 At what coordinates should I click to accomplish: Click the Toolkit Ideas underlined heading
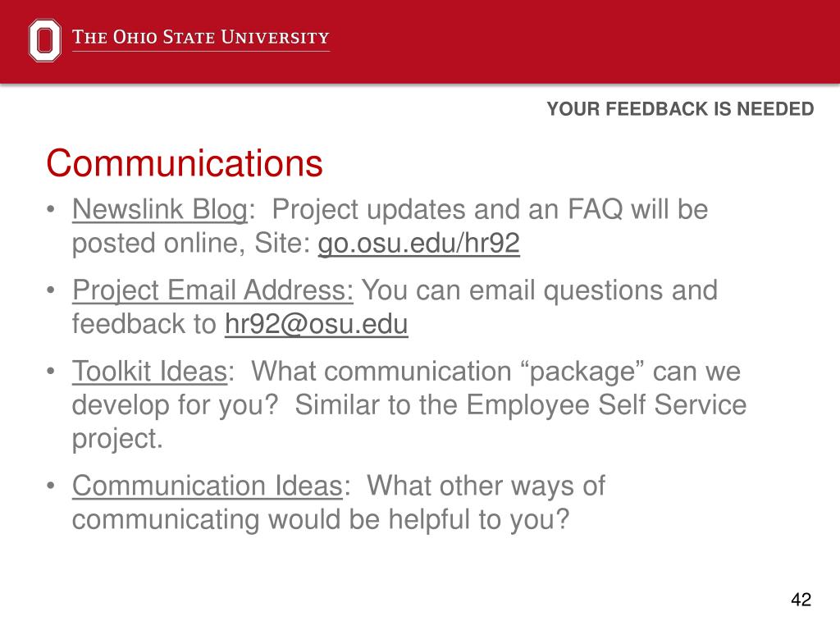click(x=150, y=372)
